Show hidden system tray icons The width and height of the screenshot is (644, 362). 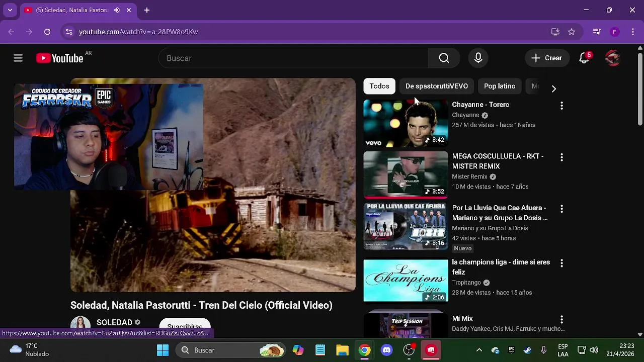(479, 350)
